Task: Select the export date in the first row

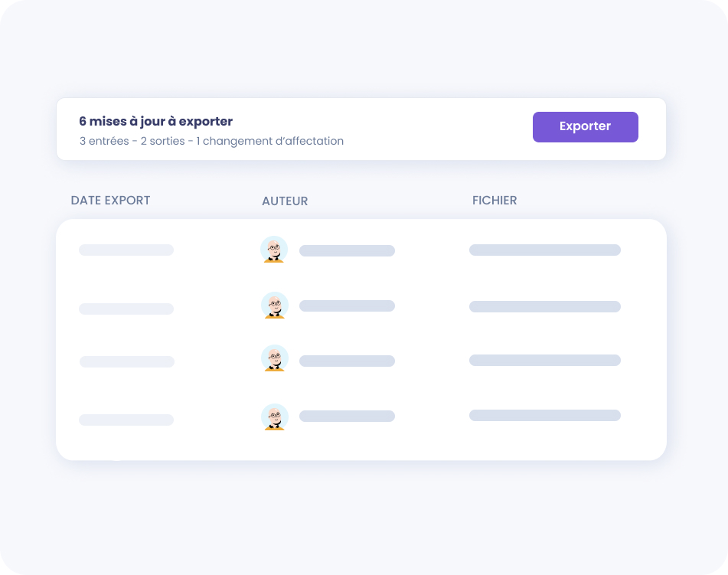Action: [126, 250]
